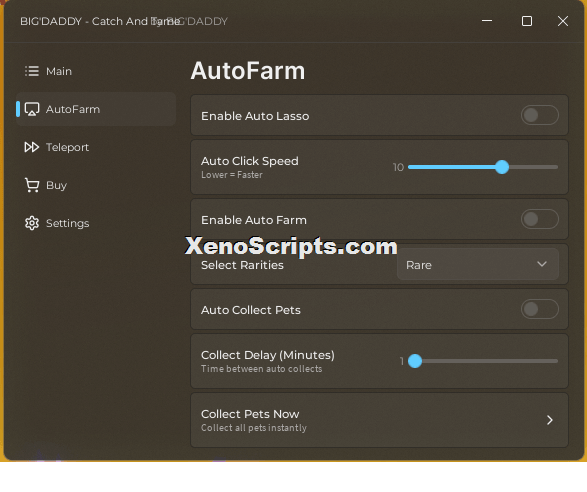Viewport: 587px width, 492px height.
Task: Click the Auto Click Speed value 10
Action: pos(398,167)
